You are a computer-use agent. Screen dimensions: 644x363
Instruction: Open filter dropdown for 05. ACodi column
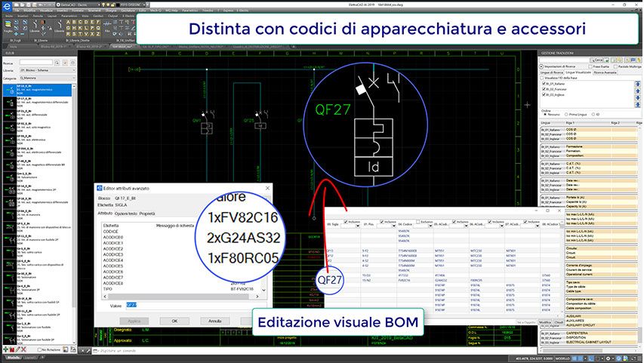coord(465,226)
